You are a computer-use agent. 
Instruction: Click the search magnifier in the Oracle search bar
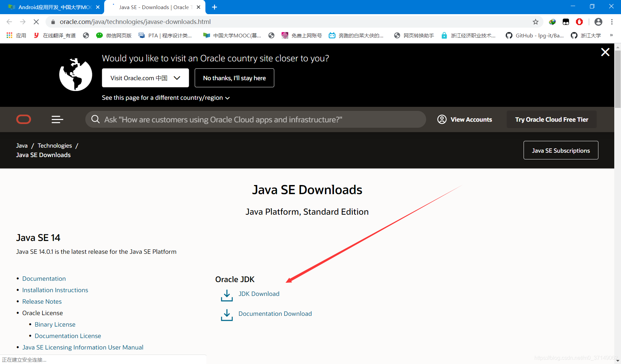click(x=95, y=119)
